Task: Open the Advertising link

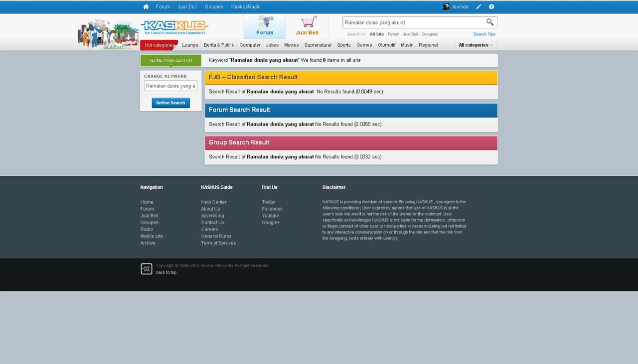Action: tap(213, 216)
